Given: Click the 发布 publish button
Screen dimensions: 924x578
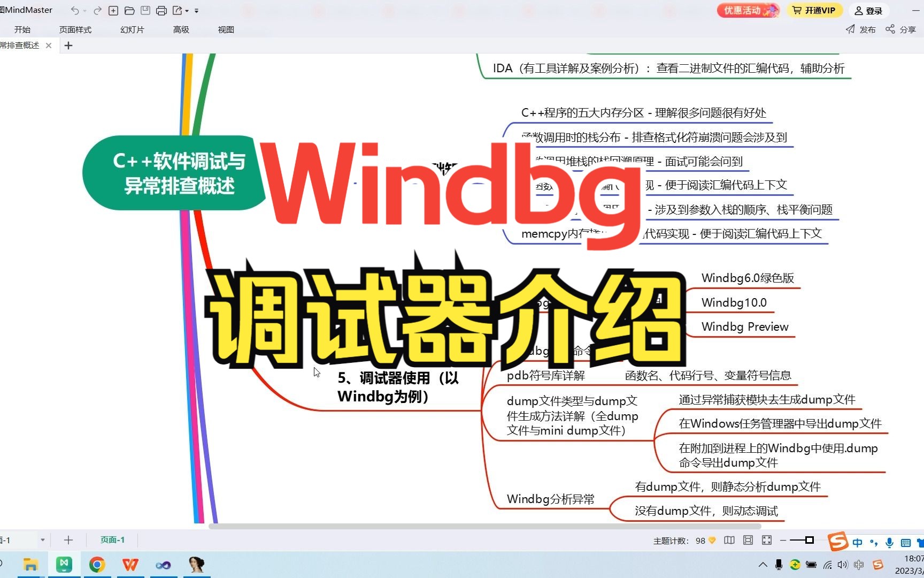Looking at the screenshot, I should (x=861, y=29).
